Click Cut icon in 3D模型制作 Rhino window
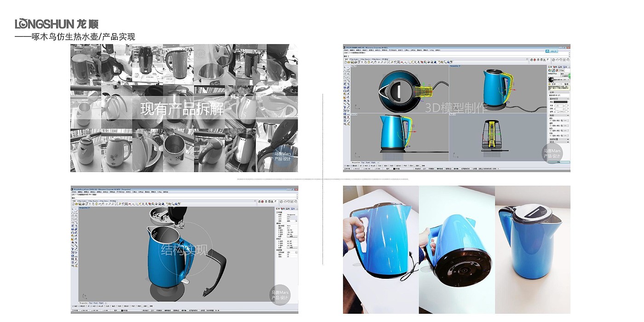644x322 pixels. point(362,62)
